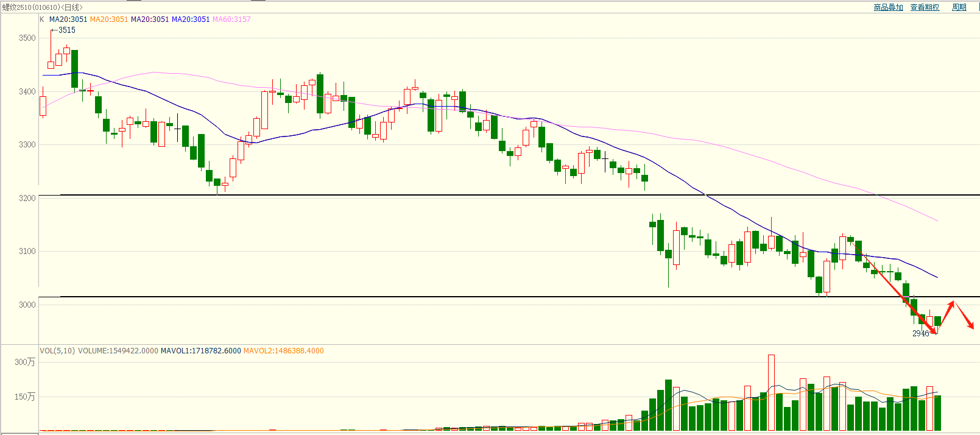Click the K indicator label
This screenshot has height=435, width=980.
coord(42,19)
